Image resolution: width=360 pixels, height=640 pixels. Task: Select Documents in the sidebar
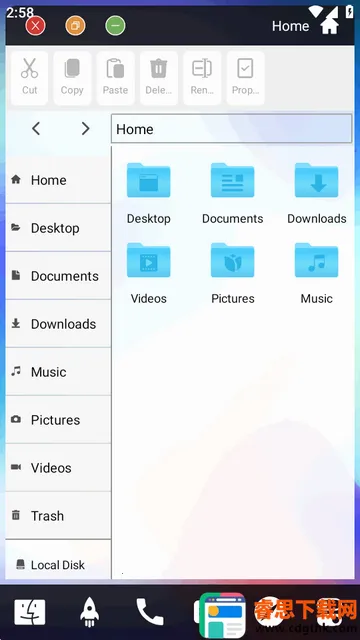click(x=58, y=276)
